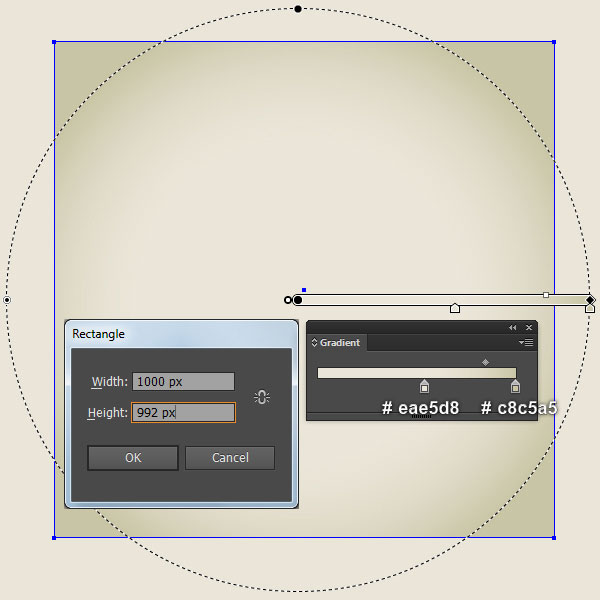
Task: Cancel the Rectangle dialog
Action: [230, 458]
